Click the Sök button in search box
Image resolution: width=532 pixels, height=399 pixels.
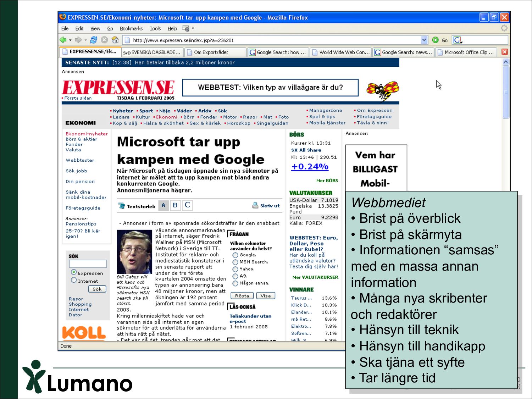pos(97,289)
